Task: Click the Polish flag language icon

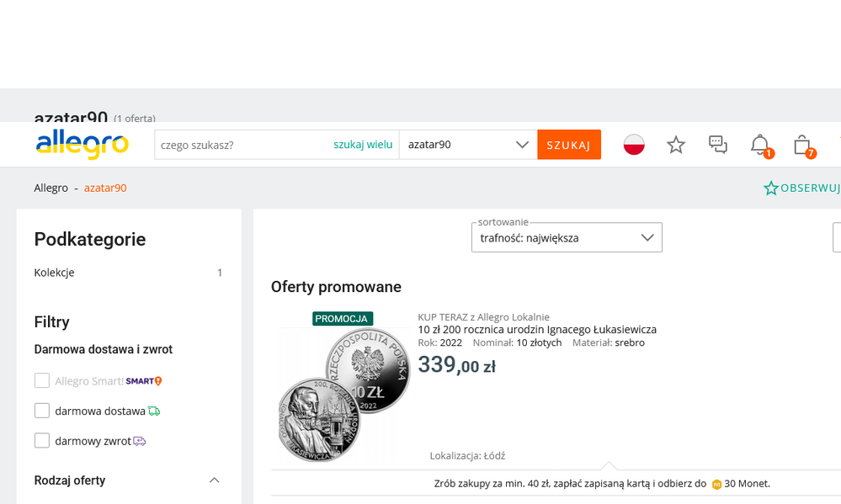Action: coord(634,145)
